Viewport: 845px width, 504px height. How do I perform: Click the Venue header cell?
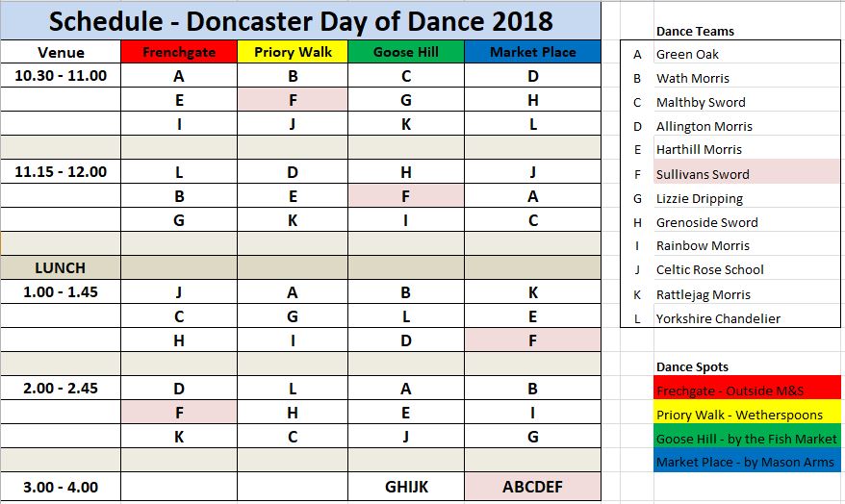pyautogui.click(x=61, y=52)
